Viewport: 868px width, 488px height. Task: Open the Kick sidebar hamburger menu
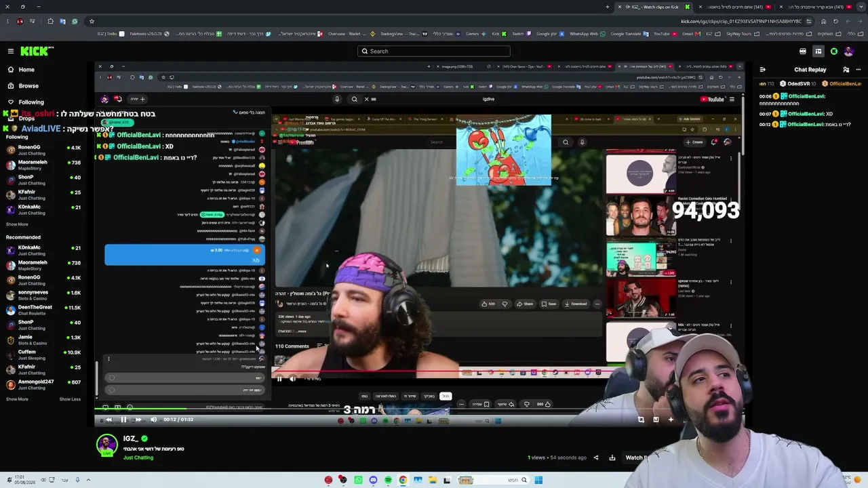pyautogui.click(x=11, y=51)
